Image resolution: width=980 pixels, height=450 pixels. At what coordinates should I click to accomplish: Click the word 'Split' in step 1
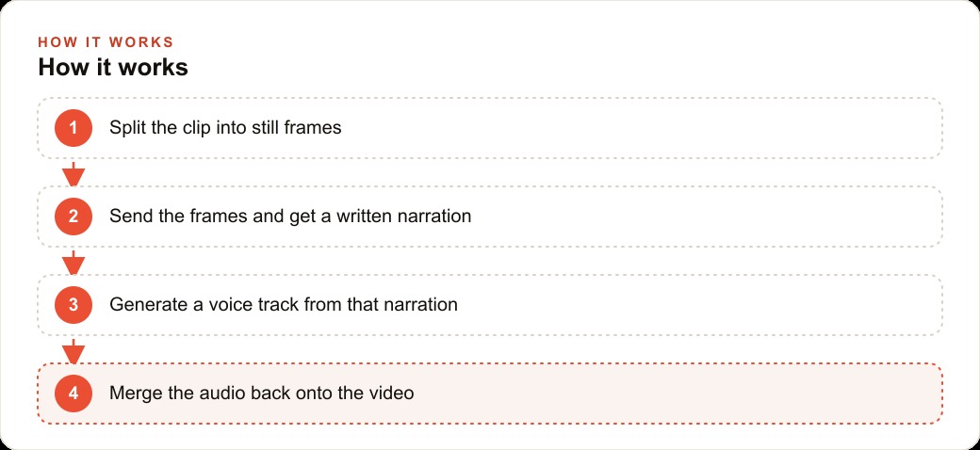(127, 128)
